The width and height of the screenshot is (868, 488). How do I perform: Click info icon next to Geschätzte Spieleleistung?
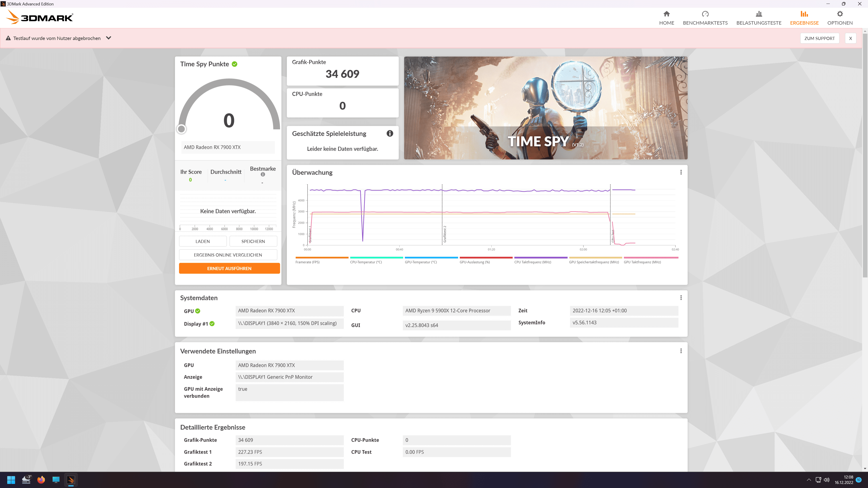(x=389, y=133)
